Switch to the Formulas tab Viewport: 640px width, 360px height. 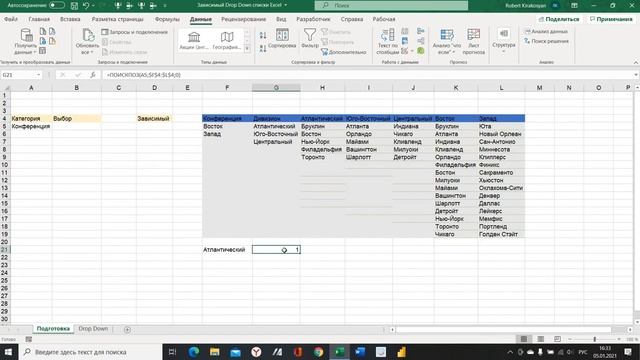point(167,19)
